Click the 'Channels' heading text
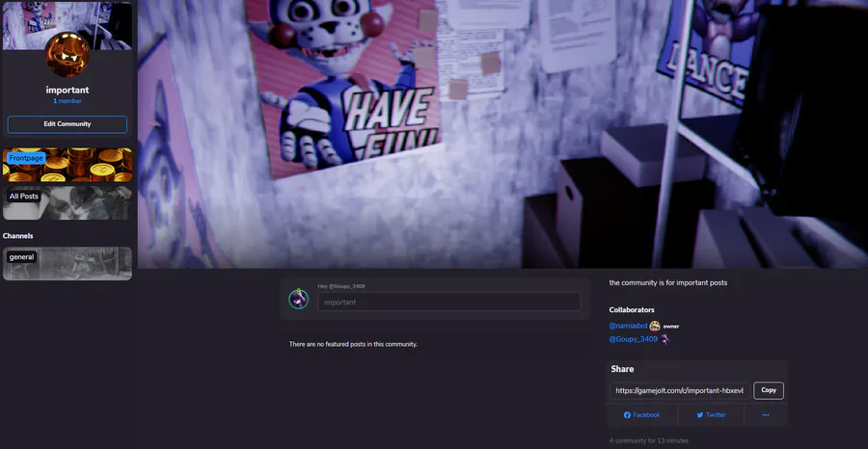 (17, 236)
